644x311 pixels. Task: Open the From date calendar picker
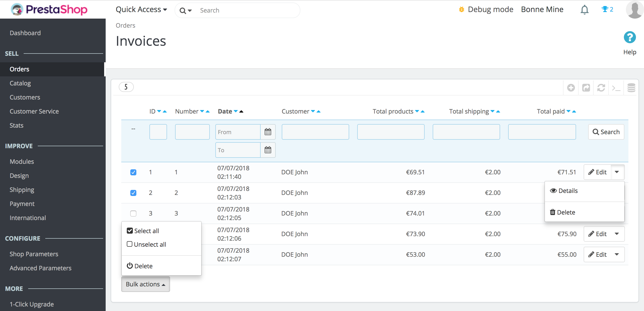268,132
